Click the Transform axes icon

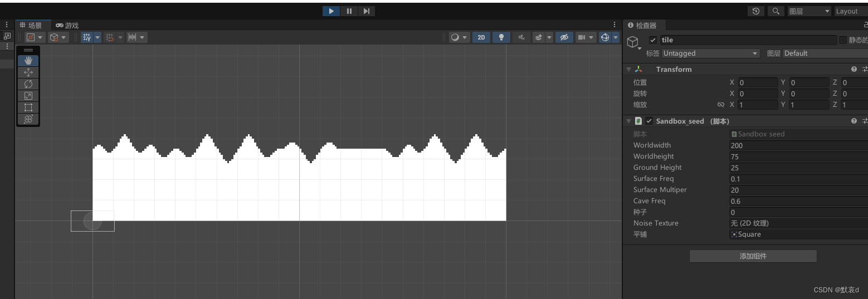coord(638,69)
